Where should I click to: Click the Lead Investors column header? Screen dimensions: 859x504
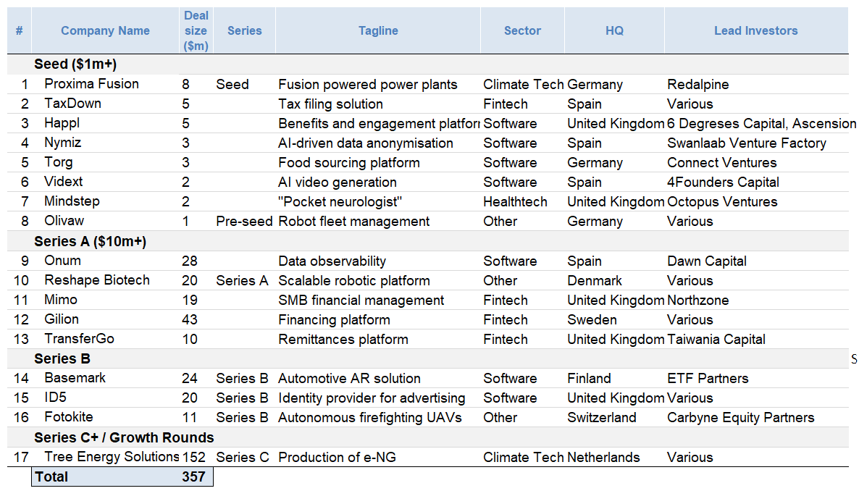click(756, 30)
